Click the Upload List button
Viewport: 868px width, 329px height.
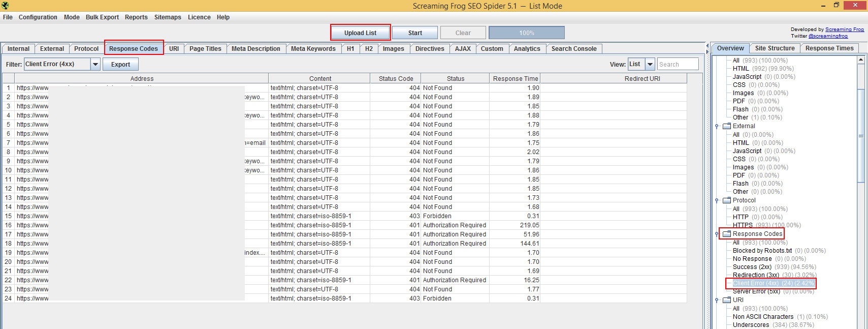point(360,33)
